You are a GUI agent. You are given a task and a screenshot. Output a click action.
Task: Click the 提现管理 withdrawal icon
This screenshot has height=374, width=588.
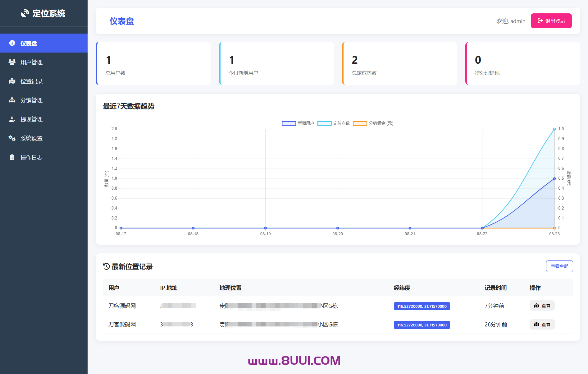coord(12,119)
